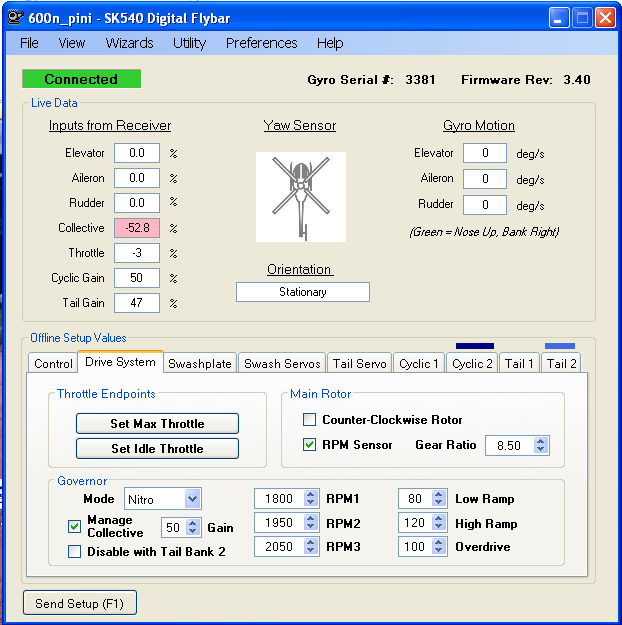Open the Tail Servo tab
The height and width of the screenshot is (625, 622).
click(360, 363)
